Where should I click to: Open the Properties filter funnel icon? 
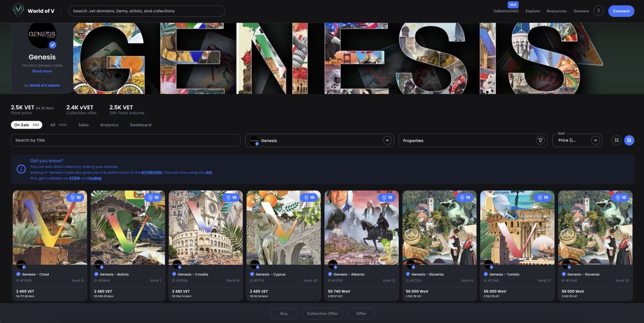point(540,141)
